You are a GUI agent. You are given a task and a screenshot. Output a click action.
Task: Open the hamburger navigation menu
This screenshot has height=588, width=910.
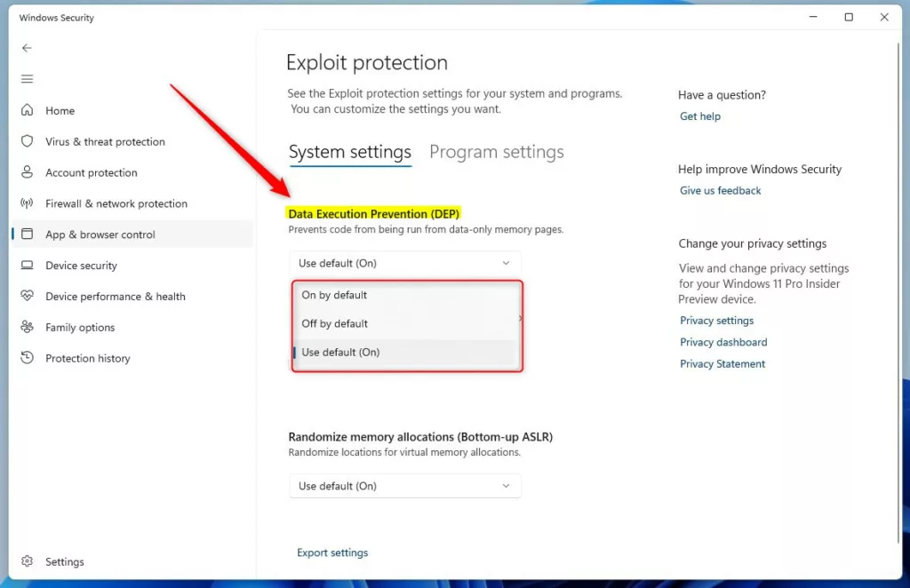click(27, 79)
